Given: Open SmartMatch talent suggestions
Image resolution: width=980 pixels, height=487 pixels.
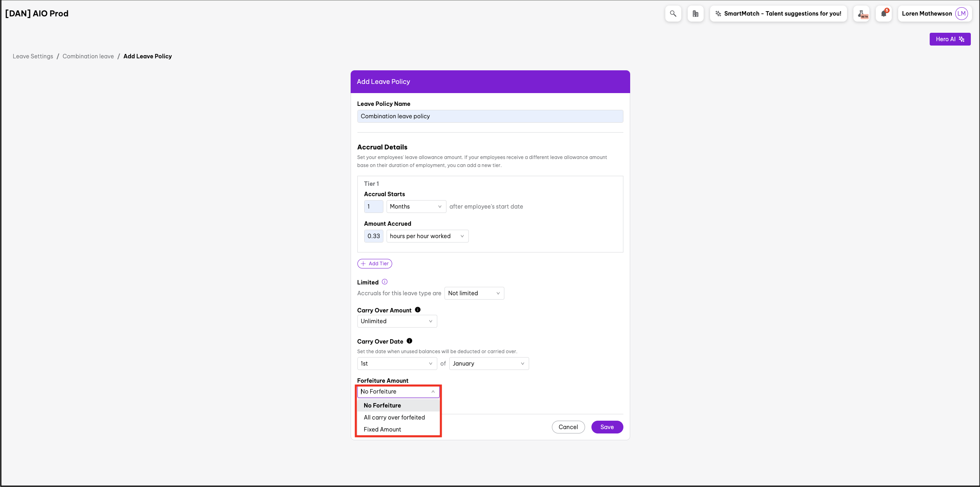Looking at the screenshot, I should 778,14.
